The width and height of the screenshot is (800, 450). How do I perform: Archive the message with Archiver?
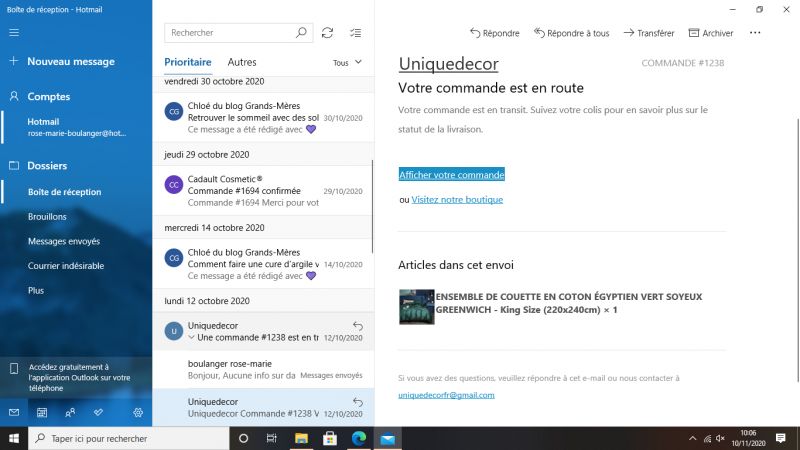(711, 33)
